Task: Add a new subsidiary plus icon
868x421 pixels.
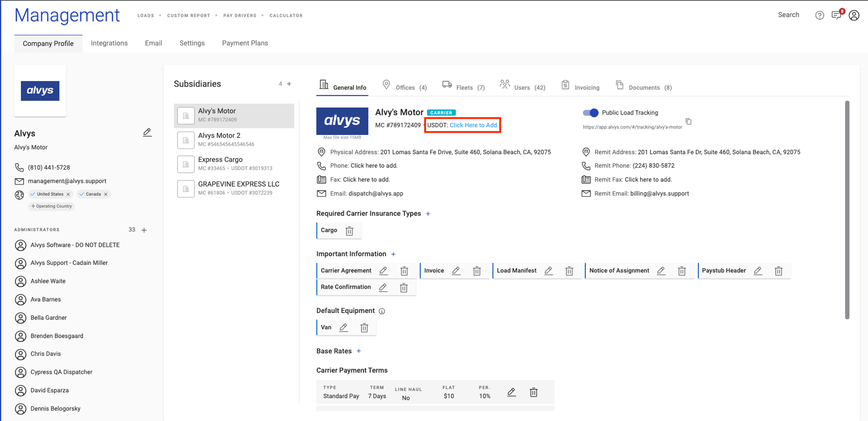Action: (289, 84)
